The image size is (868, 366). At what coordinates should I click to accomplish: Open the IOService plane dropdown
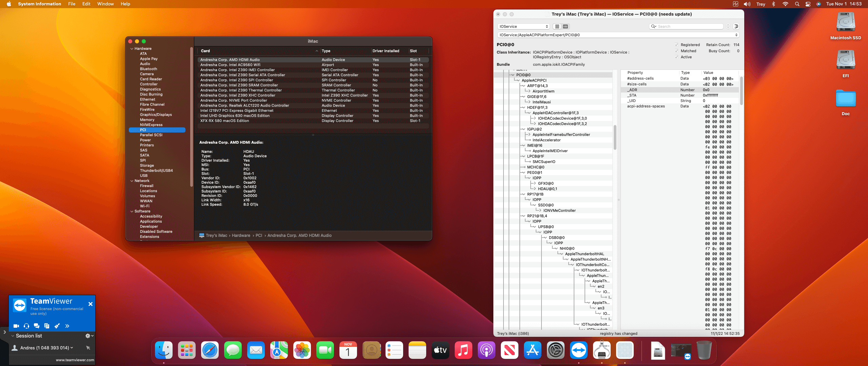524,26
